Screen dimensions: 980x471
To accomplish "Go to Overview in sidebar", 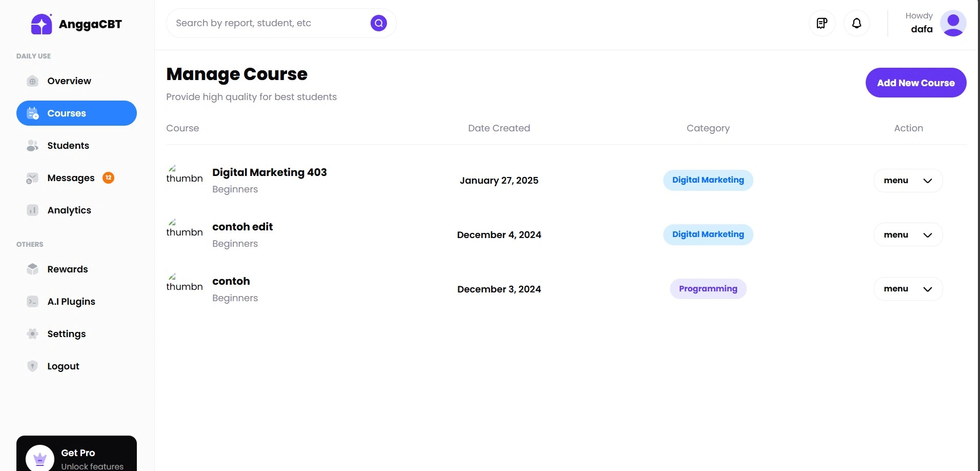I will tap(69, 81).
